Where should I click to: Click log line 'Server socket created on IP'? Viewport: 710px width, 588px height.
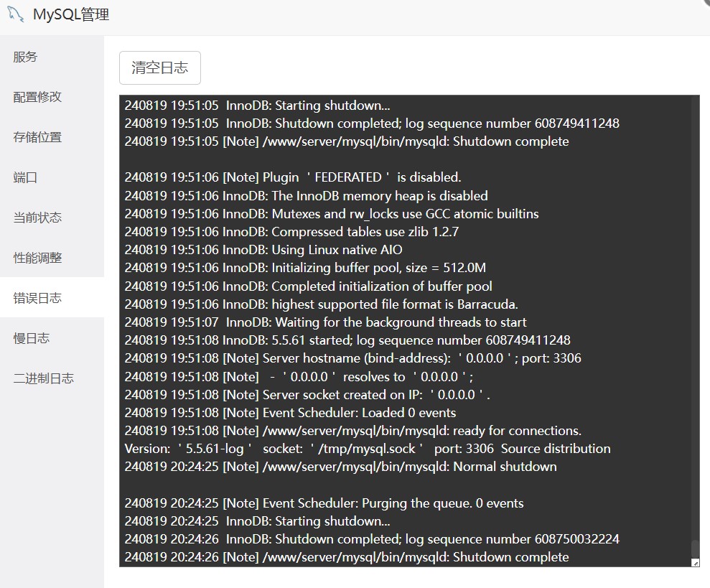tap(307, 395)
